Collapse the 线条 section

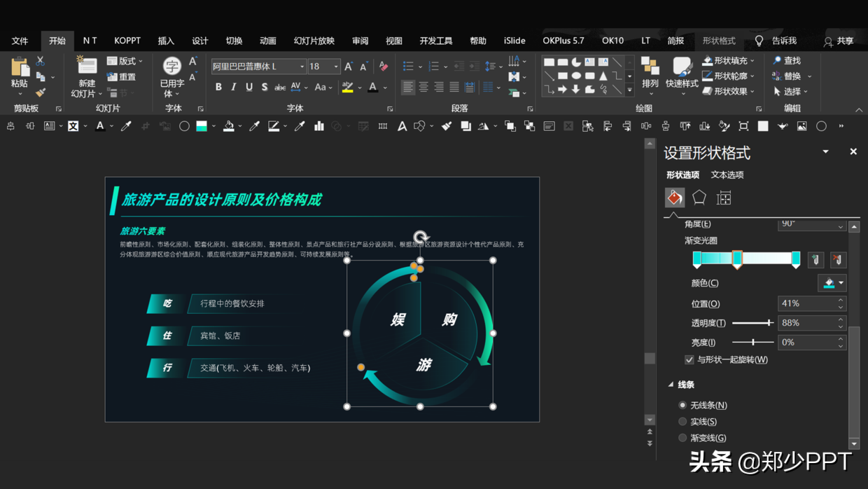coord(671,385)
